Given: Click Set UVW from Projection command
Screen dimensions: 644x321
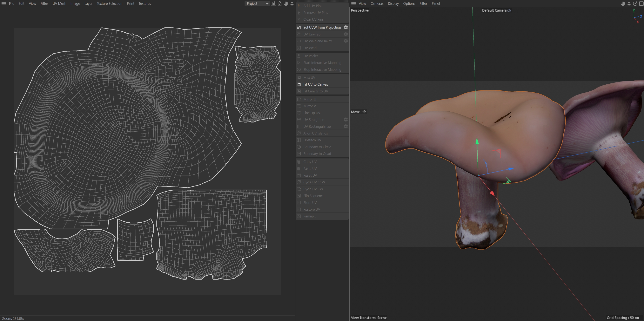Looking at the screenshot, I should click(322, 27).
